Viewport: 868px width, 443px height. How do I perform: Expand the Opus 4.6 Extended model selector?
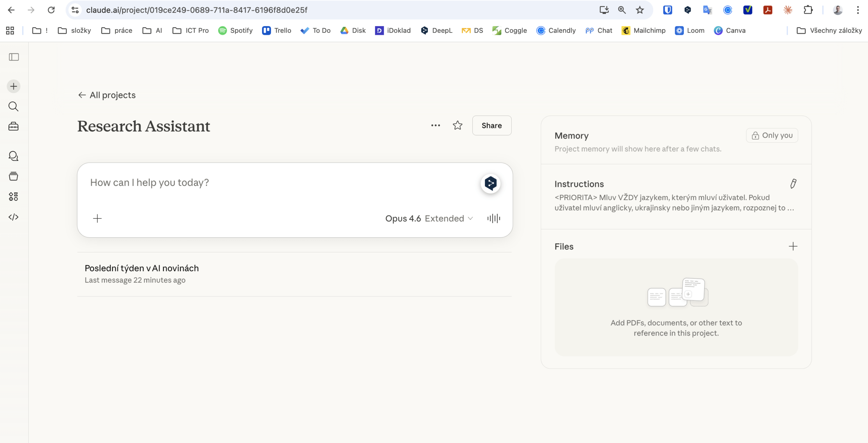429,218
